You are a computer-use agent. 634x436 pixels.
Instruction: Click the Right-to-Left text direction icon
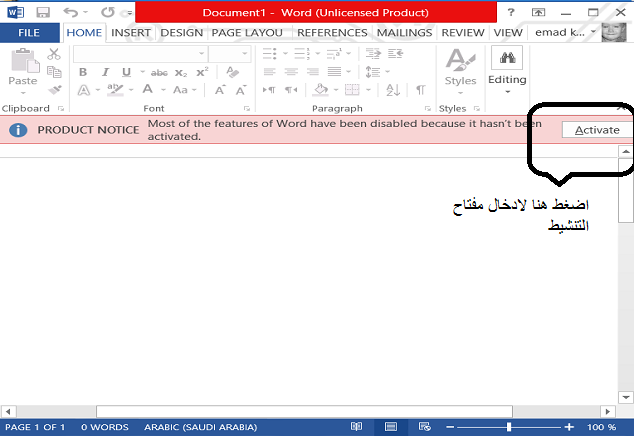pyautogui.click(x=291, y=89)
